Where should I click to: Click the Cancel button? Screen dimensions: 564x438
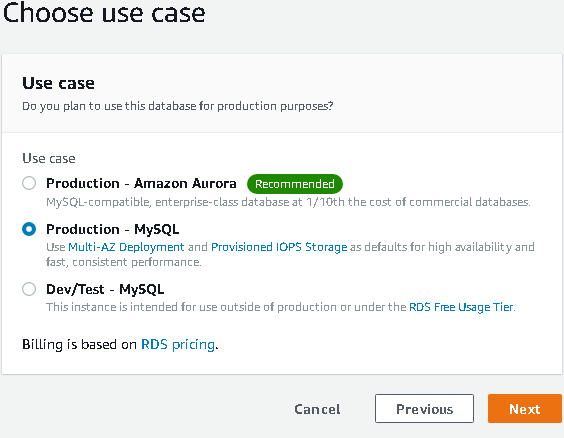[317, 409]
